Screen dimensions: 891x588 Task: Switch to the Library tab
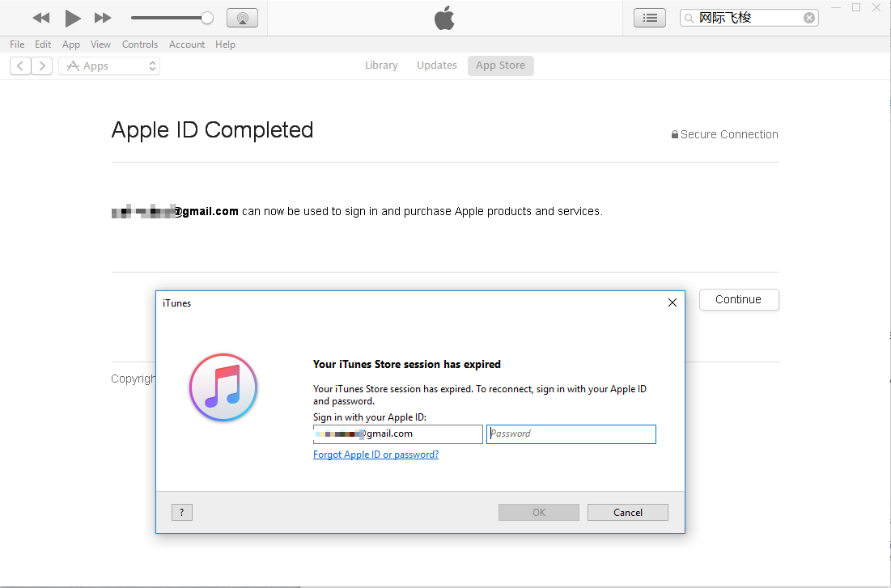[381, 66]
